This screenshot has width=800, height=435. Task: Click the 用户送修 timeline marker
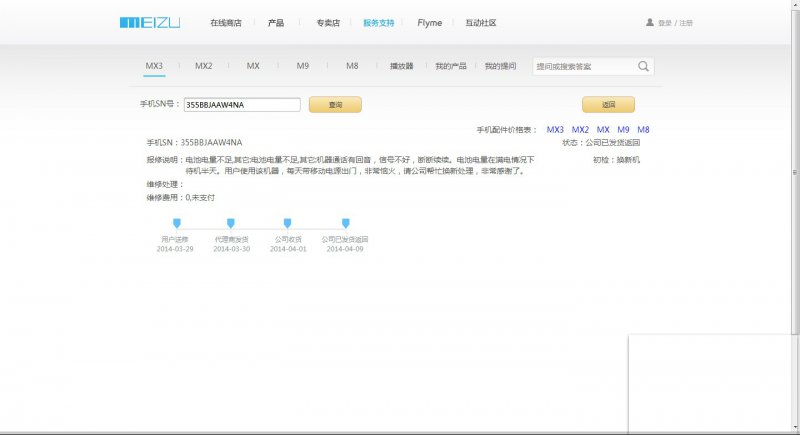pos(177,223)
